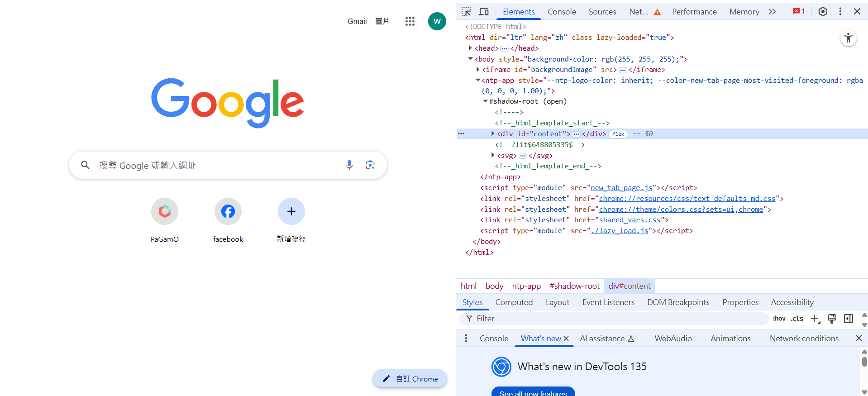Screen dimensions: 868x396
Task: Toggle the .cls class editor
Action: [x=797, y=319]
